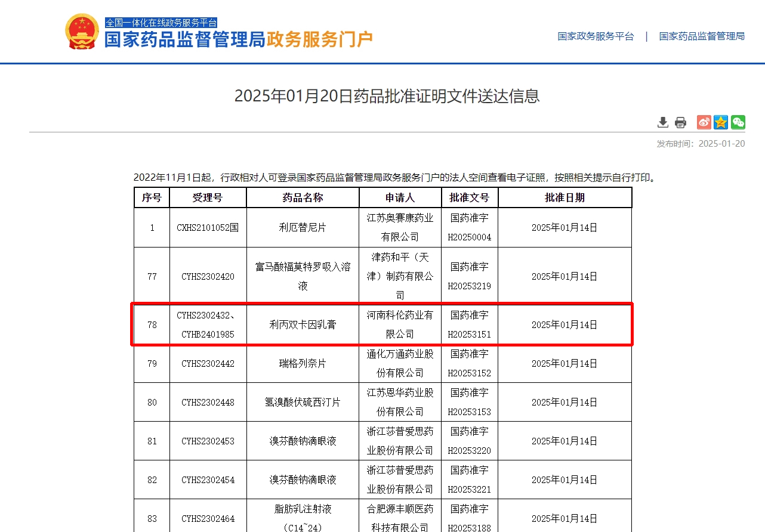The height and width of the screenshot is (532, 765).
Task: Click the 批准文号 column header
Action: [470, 197]
